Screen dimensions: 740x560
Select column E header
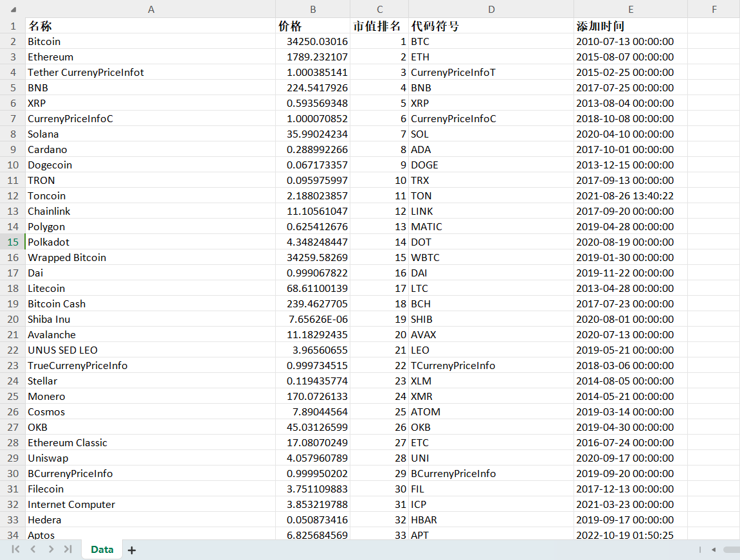tap(631, 10)
